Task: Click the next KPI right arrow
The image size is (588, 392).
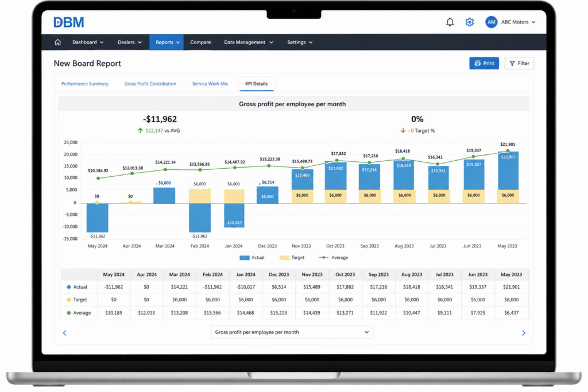Action: 524,333
